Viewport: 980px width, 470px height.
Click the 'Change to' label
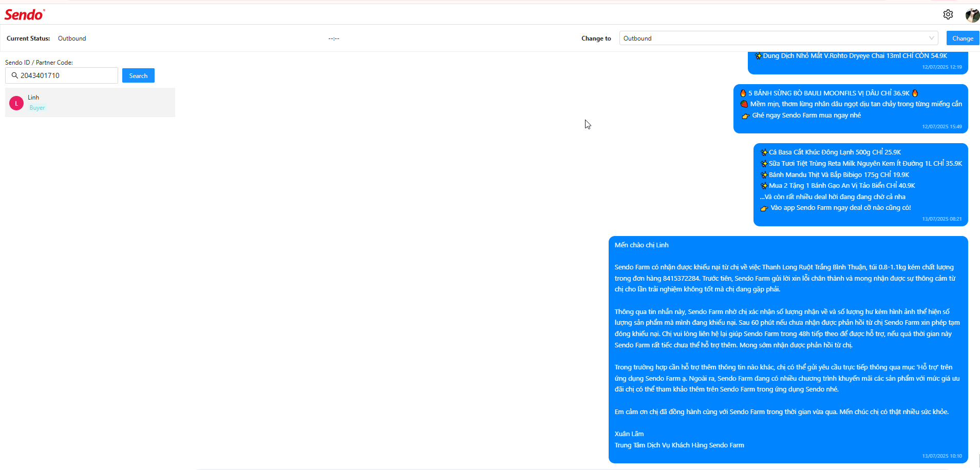click(596, 38)
